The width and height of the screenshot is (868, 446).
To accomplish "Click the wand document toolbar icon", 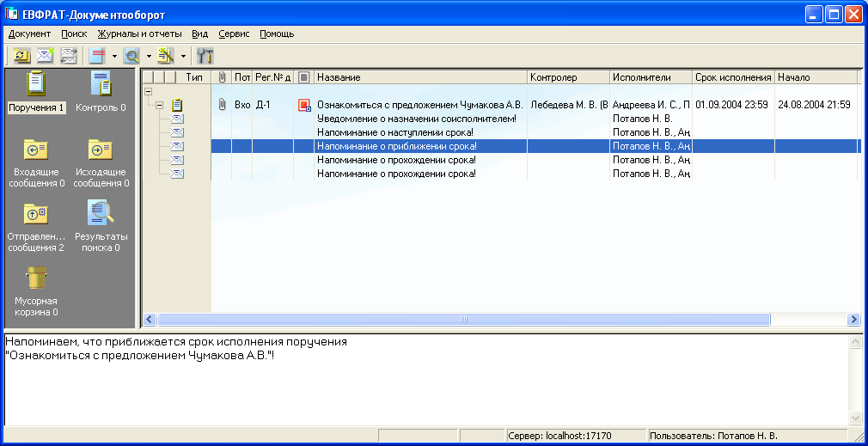I will [x=166, y=55].
